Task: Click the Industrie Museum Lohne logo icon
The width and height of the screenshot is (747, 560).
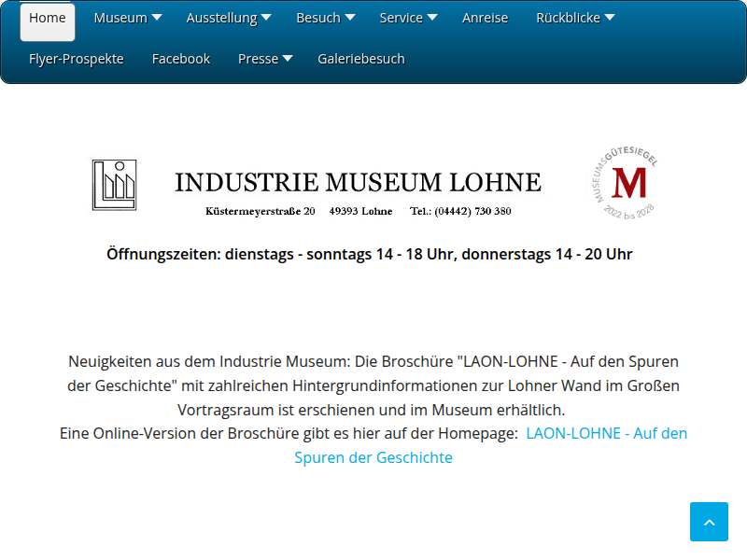Action: (114, 184)
